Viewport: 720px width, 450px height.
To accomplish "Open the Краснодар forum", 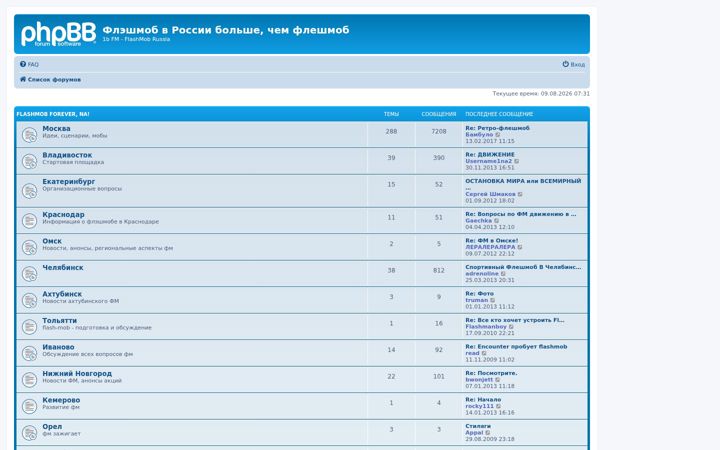I will 63,214.
